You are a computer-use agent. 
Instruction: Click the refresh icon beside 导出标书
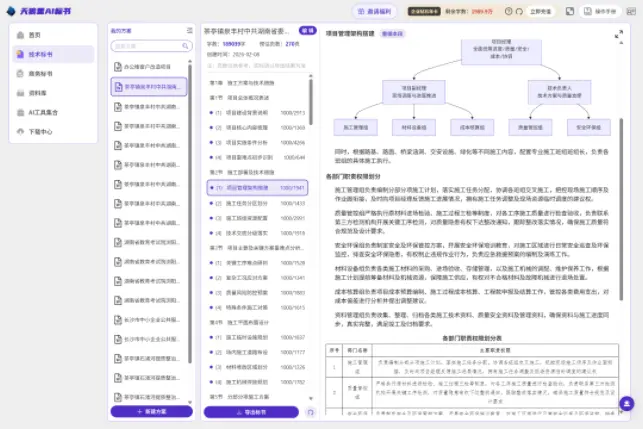tap(310, 411)
